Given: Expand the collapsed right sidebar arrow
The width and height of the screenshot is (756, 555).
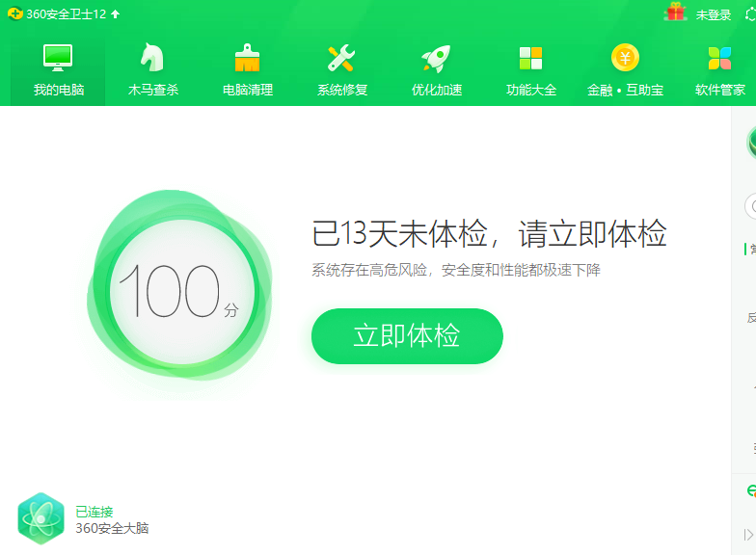Looking at the screenshot, I should click(748, 534).
